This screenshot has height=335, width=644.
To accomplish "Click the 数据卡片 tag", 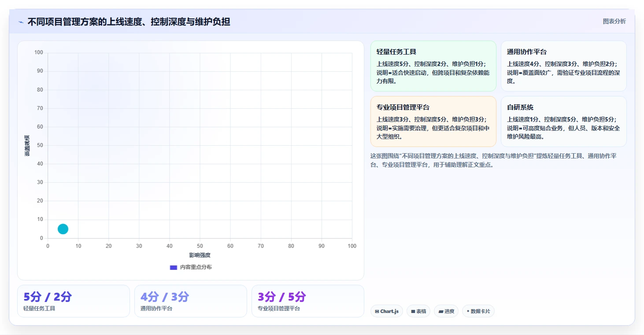I will [478, 311].
